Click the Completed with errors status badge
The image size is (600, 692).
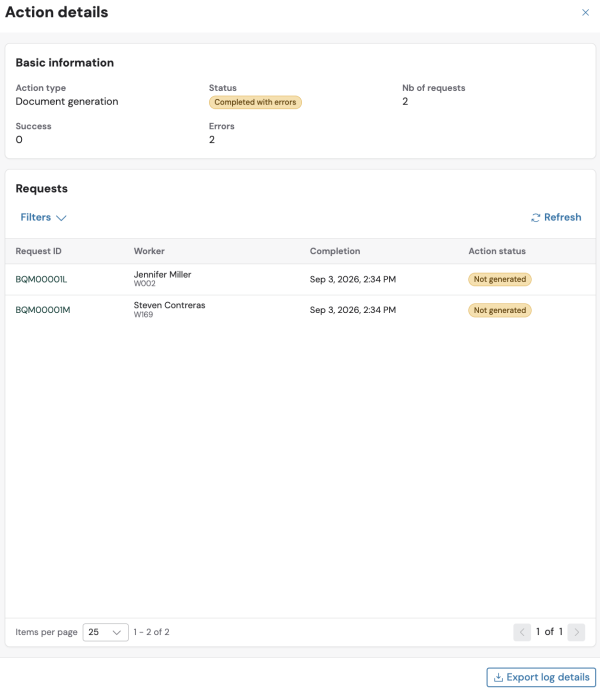tap(255, 102)
